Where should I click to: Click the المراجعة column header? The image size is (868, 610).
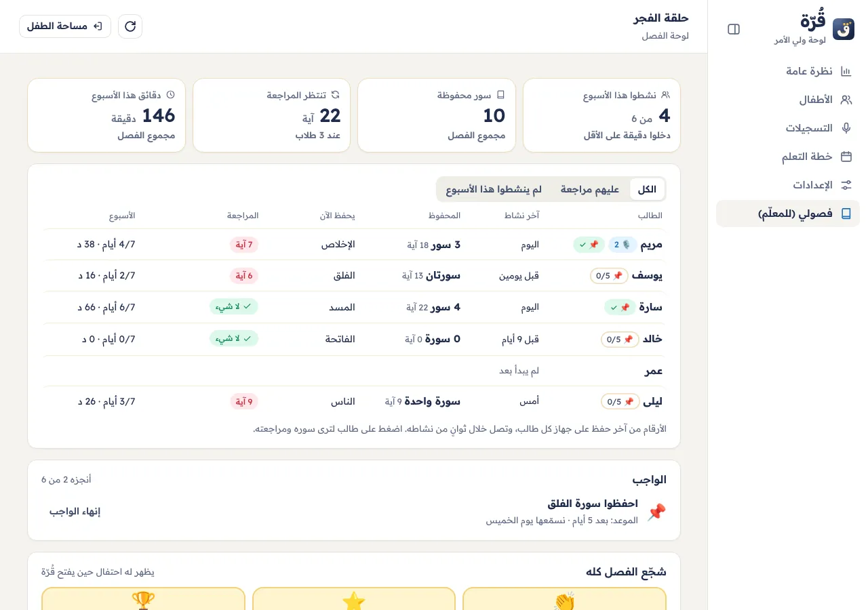click(243, 216)
